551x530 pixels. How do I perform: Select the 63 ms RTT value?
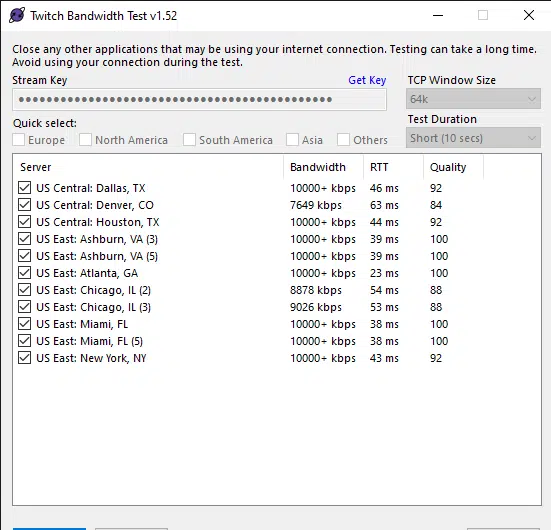point(384,205)
